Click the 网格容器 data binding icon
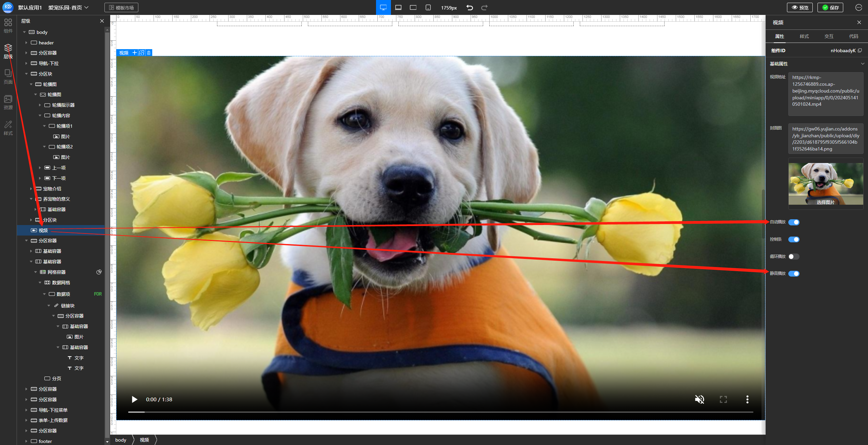The height and width of the screenshot is (445, 868). 99,272
